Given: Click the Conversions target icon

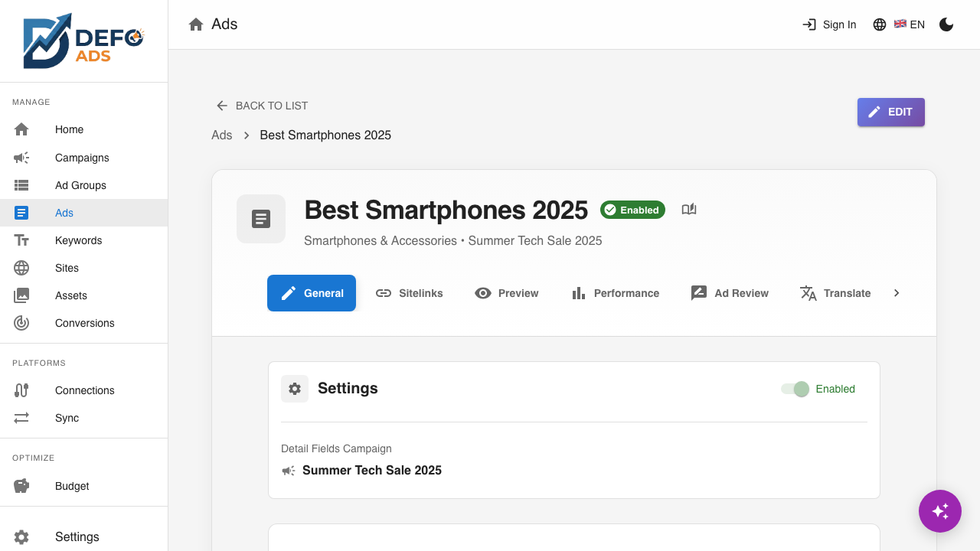Looking at the screenshot, I should (21, 323).
